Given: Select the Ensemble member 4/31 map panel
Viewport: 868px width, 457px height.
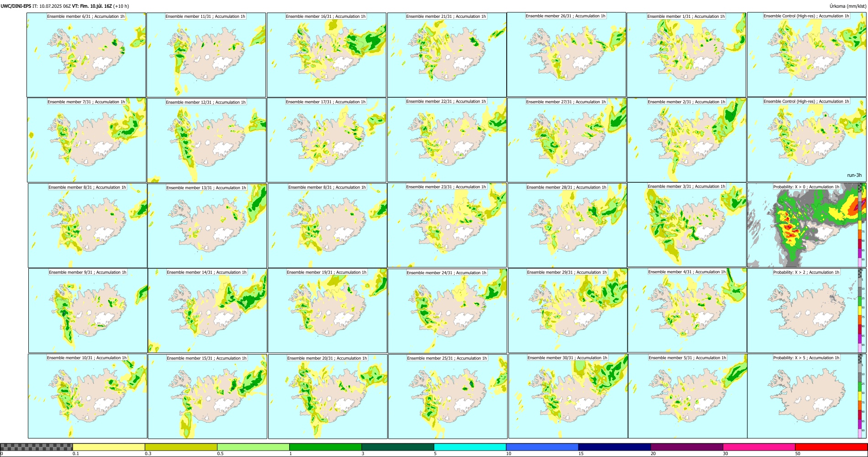Looking at the screenshot, I should [x=688, y=310].
